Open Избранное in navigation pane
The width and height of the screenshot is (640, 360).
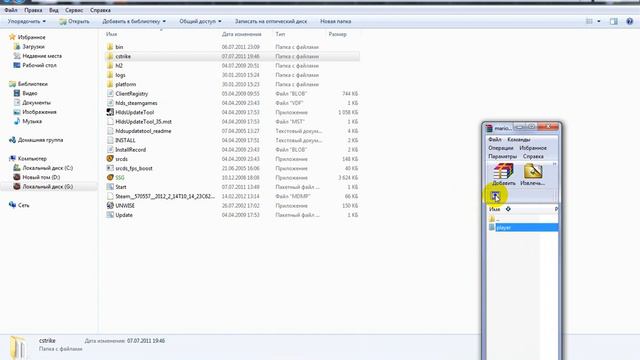[x=31, y=37]
